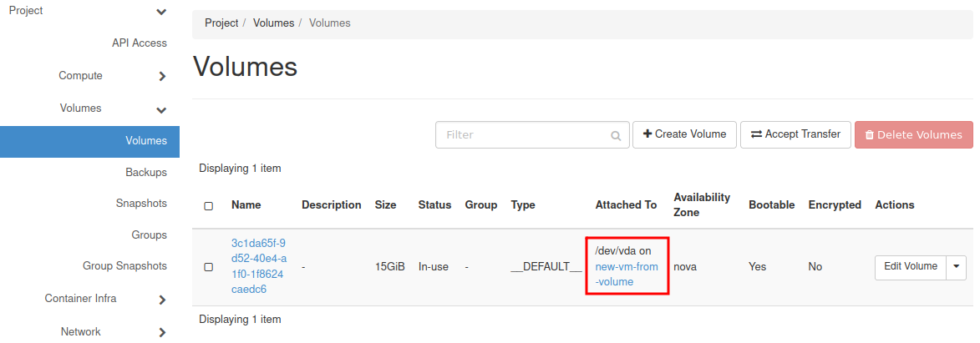This screenshot has height=343, width=980.
Task: Click the Edit Volume button
Action: (x=910, y=267)
